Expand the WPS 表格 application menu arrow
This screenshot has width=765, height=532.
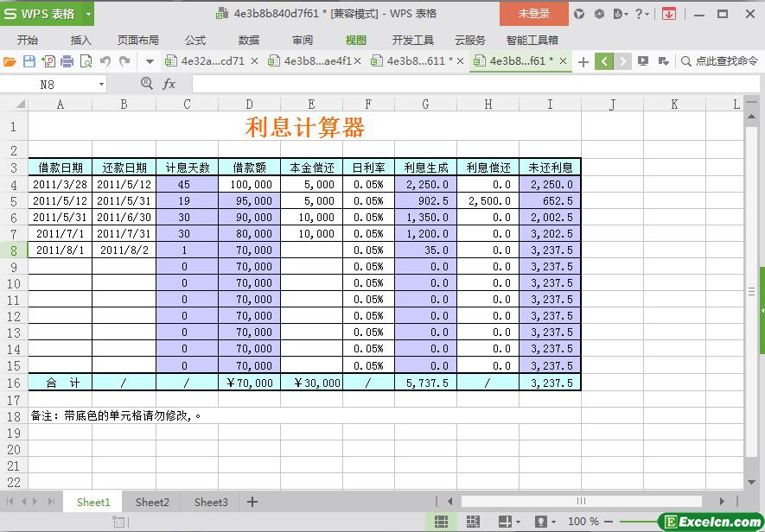click(88, 14)
